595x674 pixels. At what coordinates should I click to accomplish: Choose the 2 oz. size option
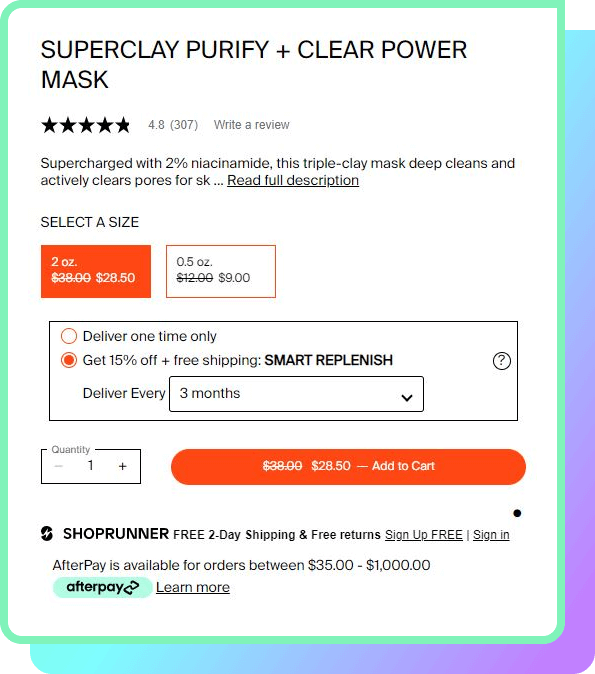(96, 271)
